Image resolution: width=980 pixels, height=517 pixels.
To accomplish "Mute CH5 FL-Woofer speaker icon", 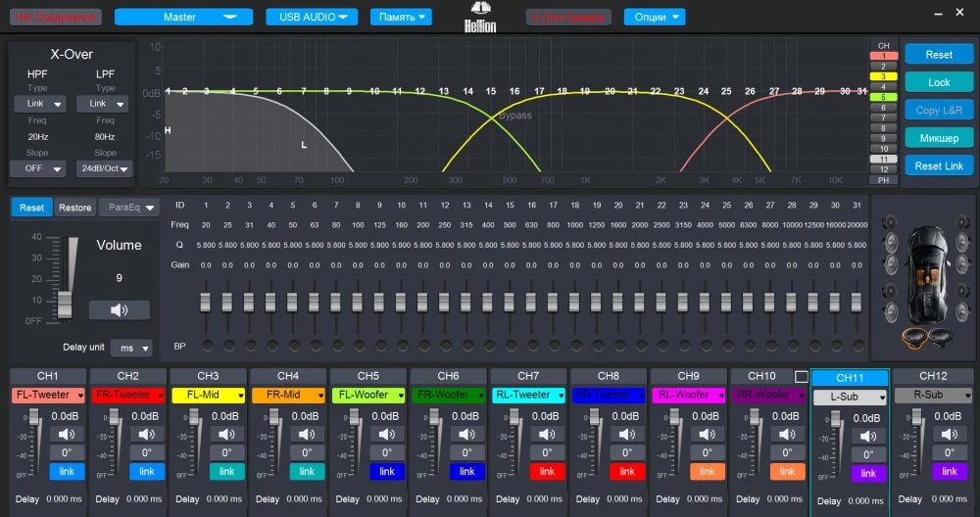I will coord(387,434).
